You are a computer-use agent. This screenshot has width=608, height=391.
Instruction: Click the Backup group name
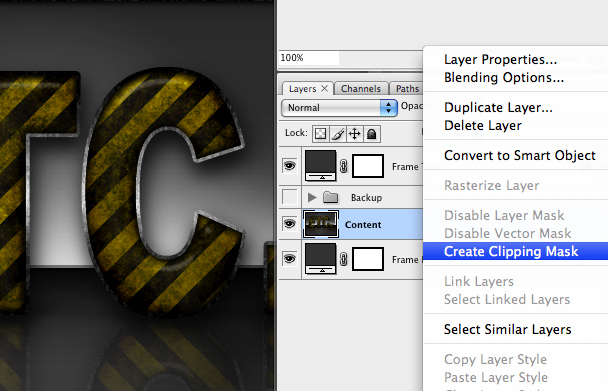point(366,197)
